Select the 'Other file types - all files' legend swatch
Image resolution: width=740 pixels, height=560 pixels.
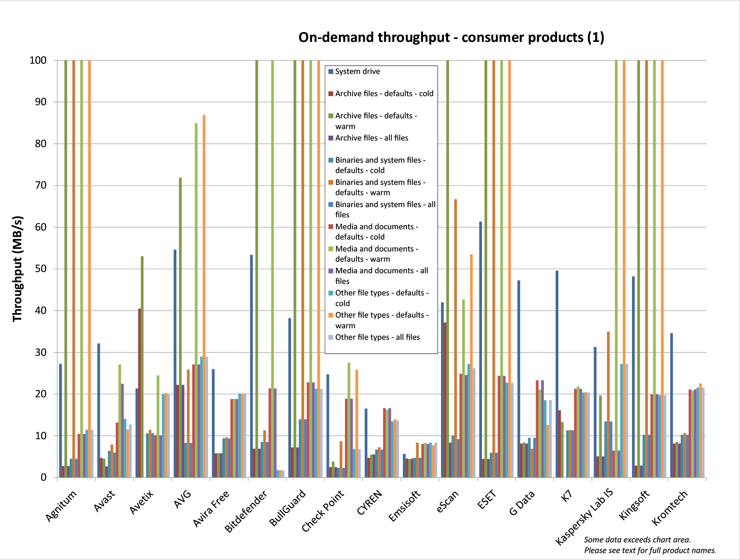click(331, 337)
